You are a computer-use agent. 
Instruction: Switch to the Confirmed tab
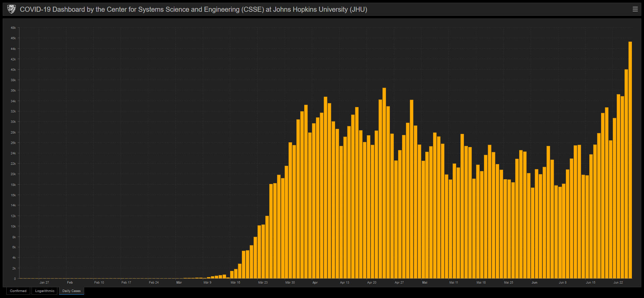click(18, 291)
